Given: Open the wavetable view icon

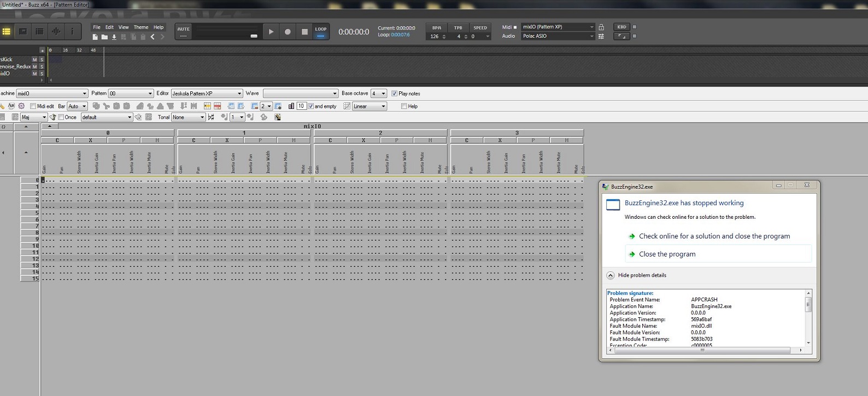Looking at the screenshot, I should point(56,32).
